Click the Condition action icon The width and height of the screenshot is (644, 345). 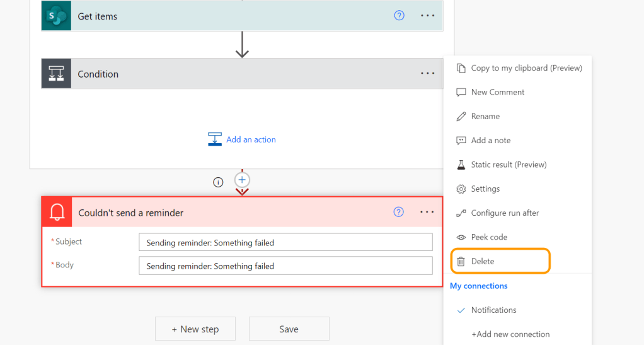click(57, 74)
